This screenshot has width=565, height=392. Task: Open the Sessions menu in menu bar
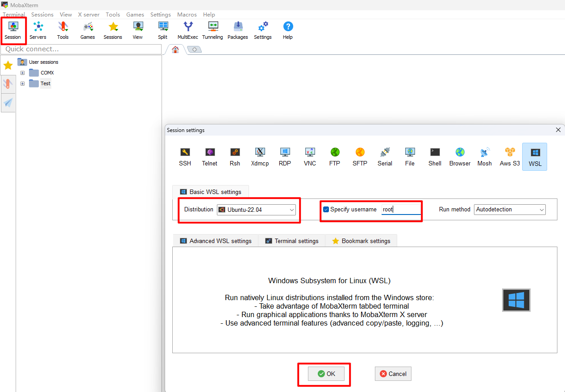(42, 15)
